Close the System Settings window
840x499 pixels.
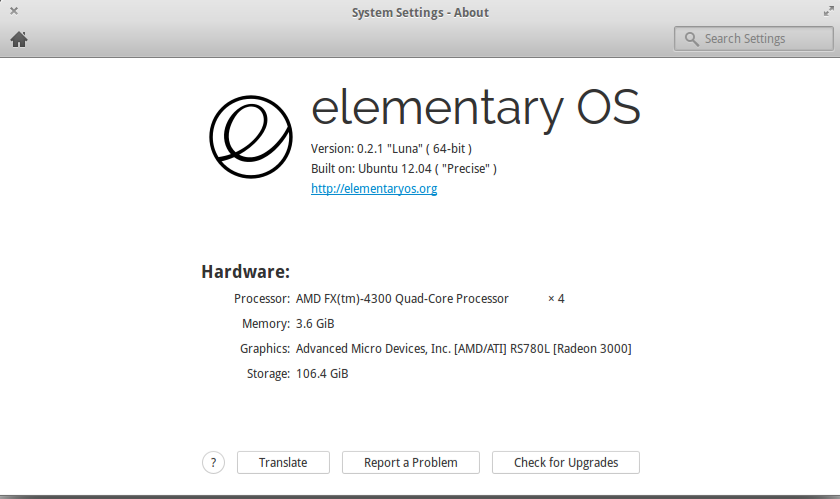tap(13, 11)
